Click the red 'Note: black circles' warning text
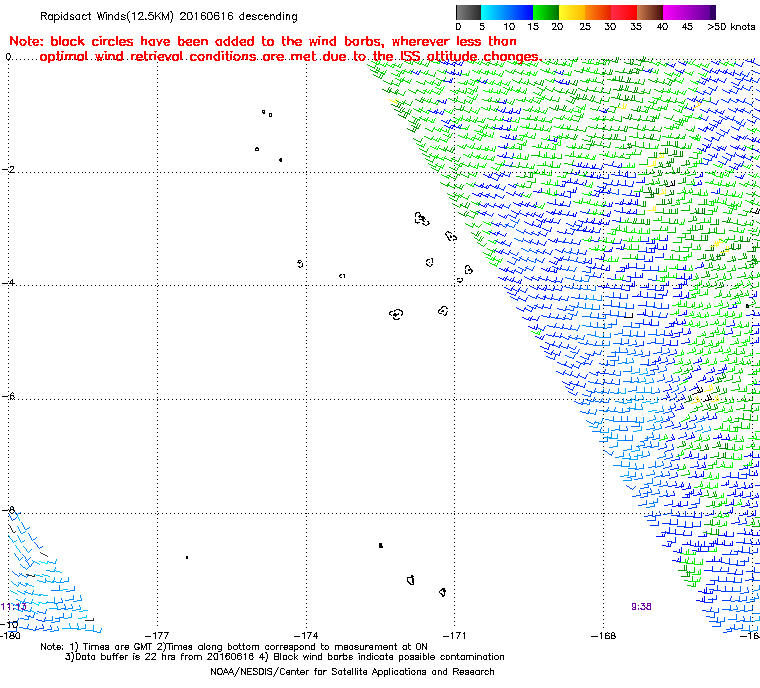The height and width of the screenshot is (688, 760). (275, 49)
